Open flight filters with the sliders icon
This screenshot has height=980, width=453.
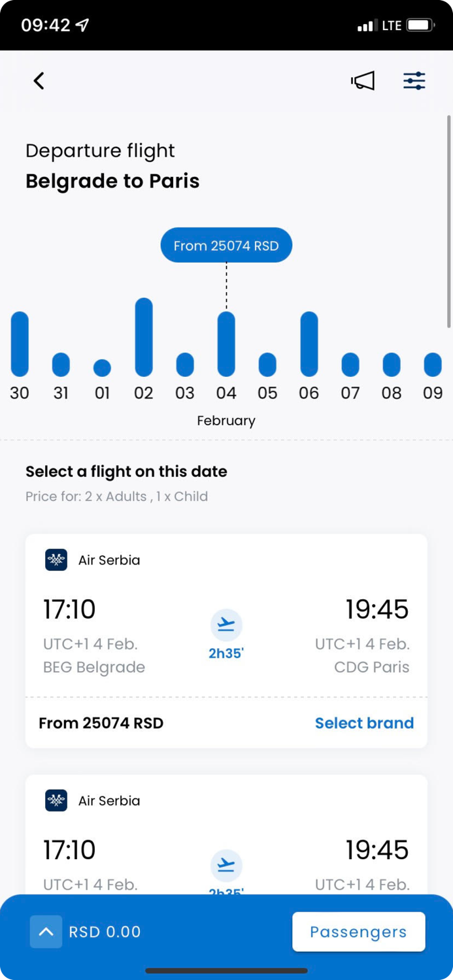pos(414,80)
